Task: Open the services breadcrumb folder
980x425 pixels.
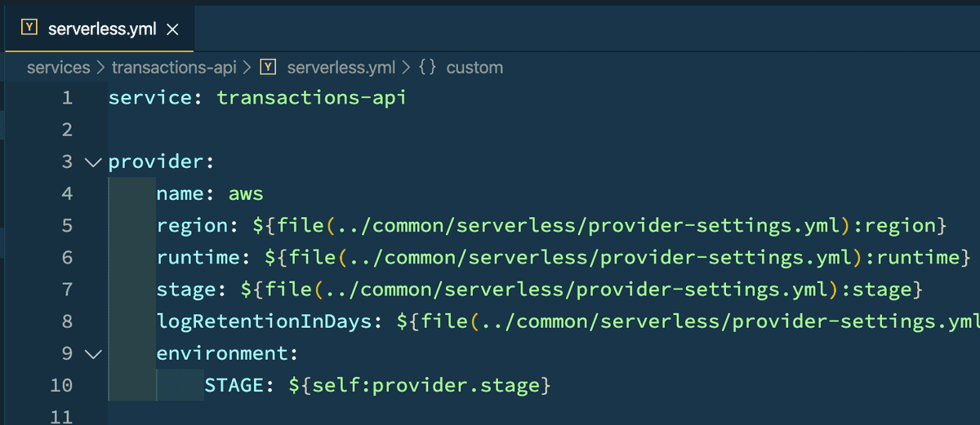Action: [x=58, y=68]
